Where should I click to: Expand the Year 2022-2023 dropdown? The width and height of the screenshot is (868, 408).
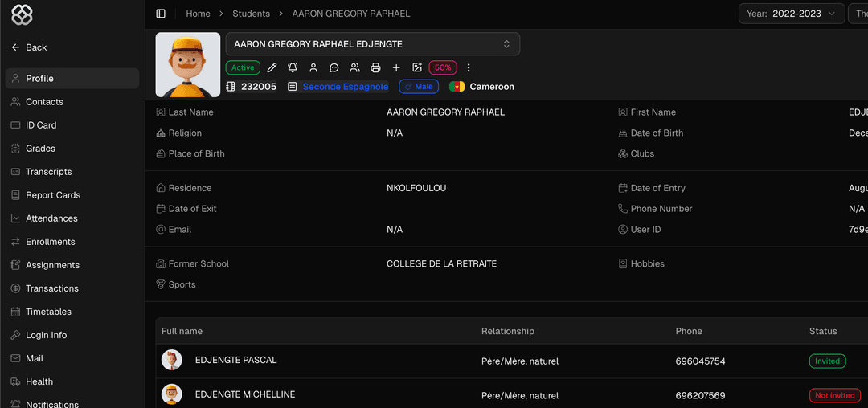click(x=792, y=14)
